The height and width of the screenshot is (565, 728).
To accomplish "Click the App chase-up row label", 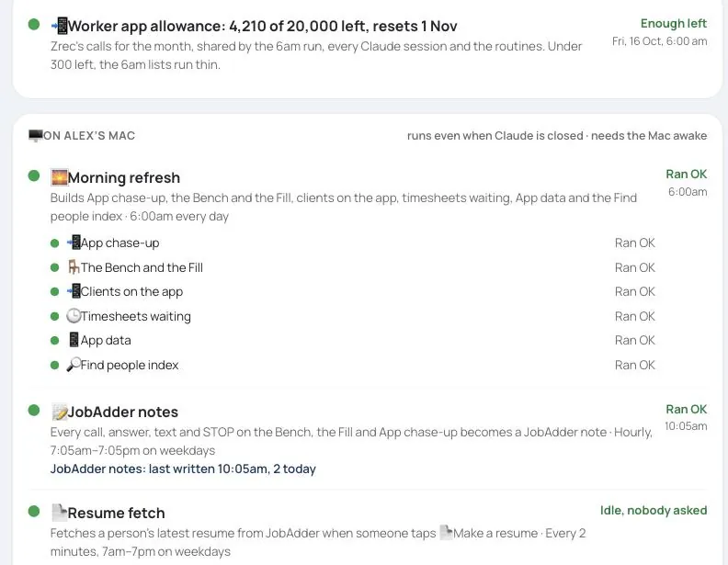I will [119, 243].
